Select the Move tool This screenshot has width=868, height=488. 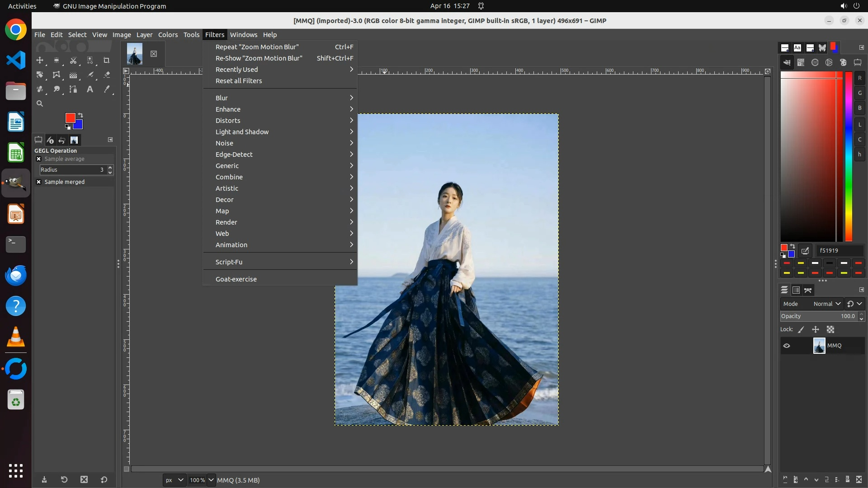(40, 61)
